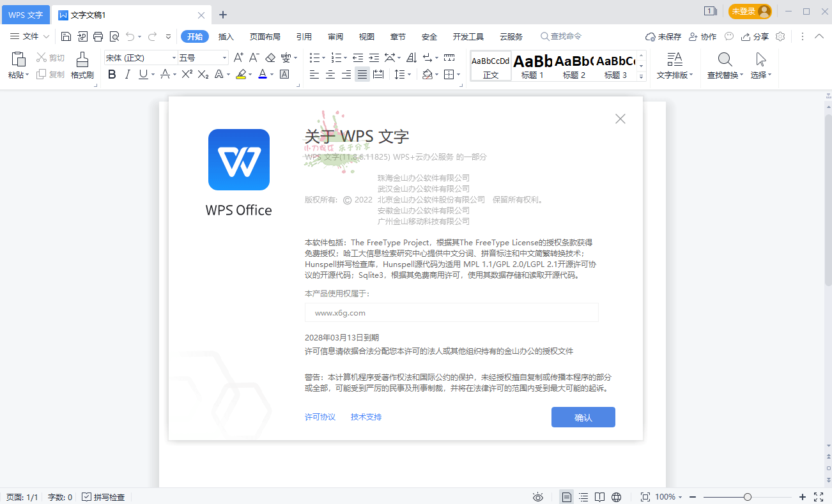Select the Format Painter tool
This screenshot has width=832, height=504.
81,63
